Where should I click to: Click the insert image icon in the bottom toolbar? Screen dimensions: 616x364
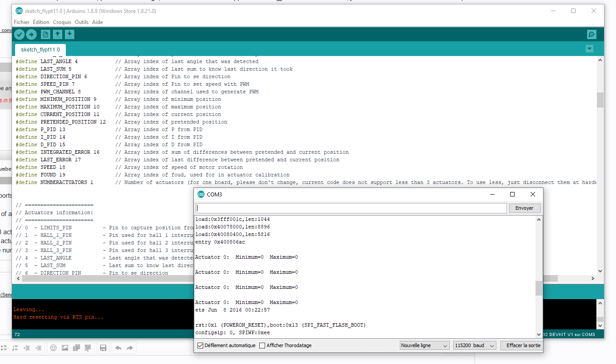point(65,348)
